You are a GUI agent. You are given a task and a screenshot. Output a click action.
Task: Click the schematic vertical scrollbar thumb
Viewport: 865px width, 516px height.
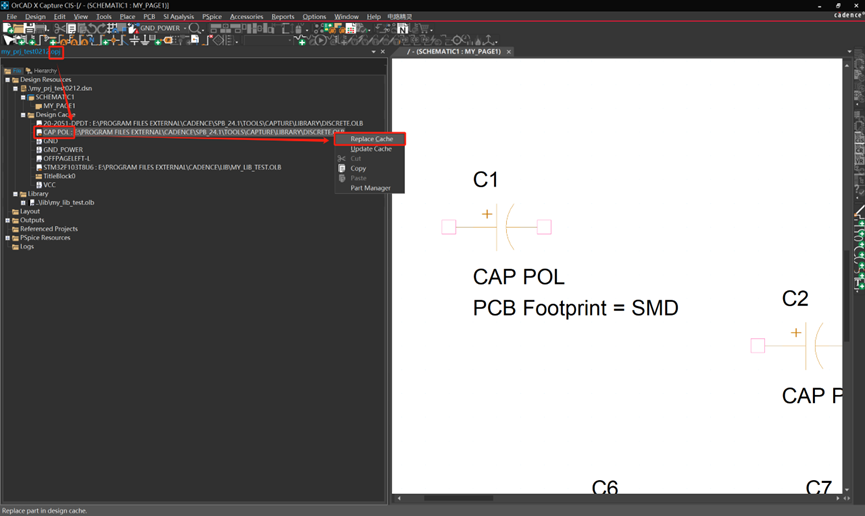(x=846, y=295)
